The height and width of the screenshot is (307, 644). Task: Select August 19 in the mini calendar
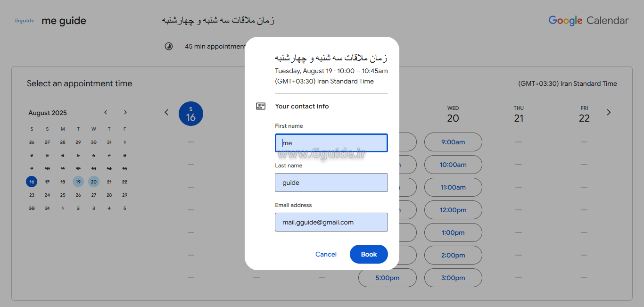click(x=78, y=182)
